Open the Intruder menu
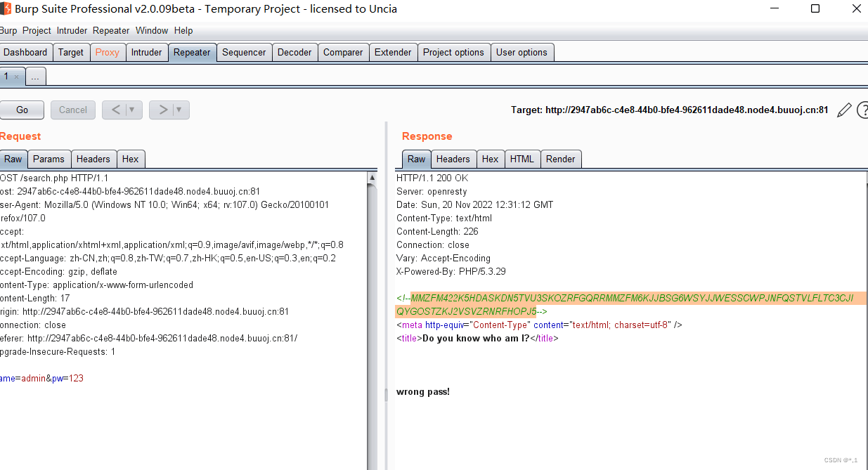Screen dimensions: 868x470 point(72,30)
